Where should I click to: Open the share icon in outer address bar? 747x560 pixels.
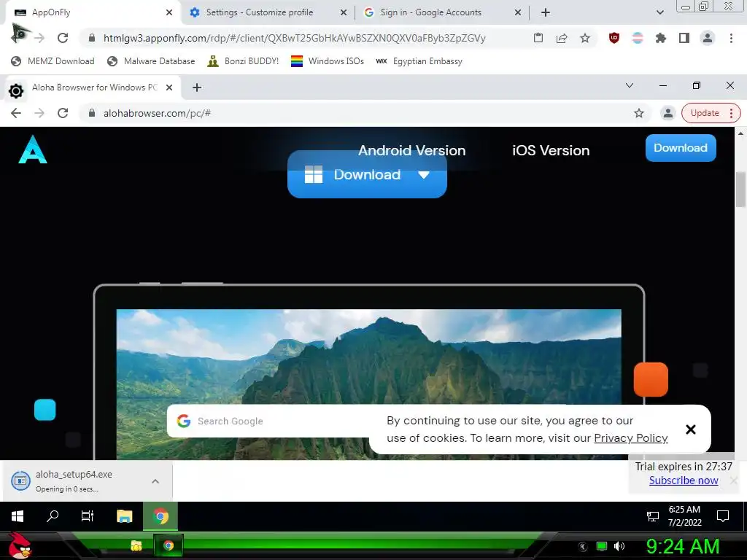(562, 38)
